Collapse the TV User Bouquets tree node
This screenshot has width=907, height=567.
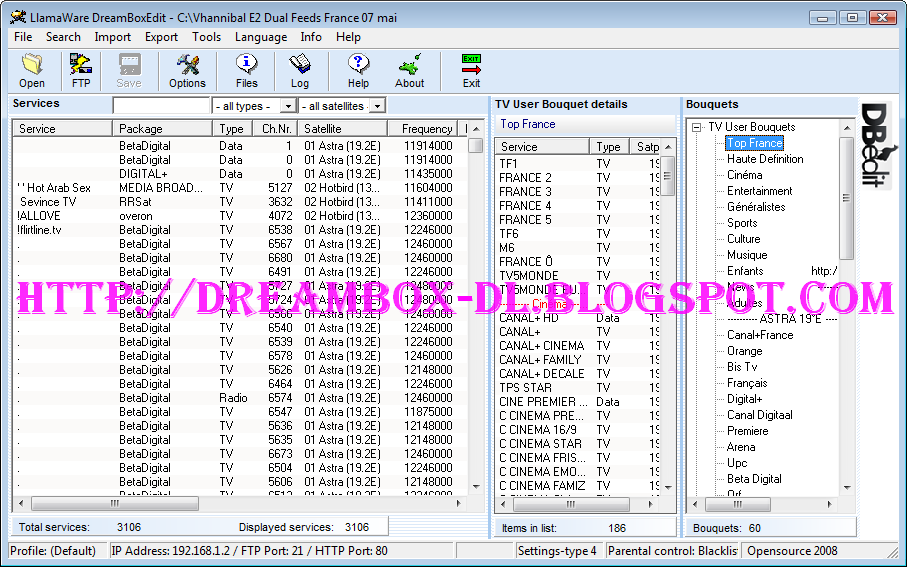(x=696, y=127)
